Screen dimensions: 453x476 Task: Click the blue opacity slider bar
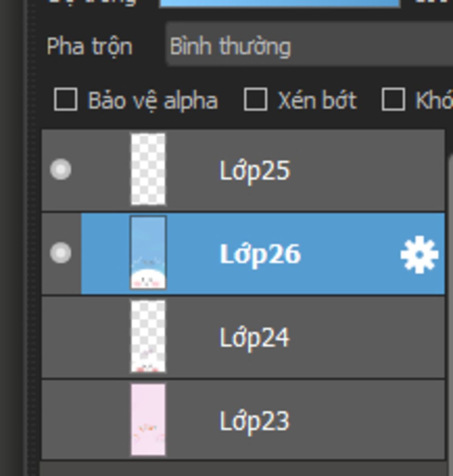[x=280, y=3]
